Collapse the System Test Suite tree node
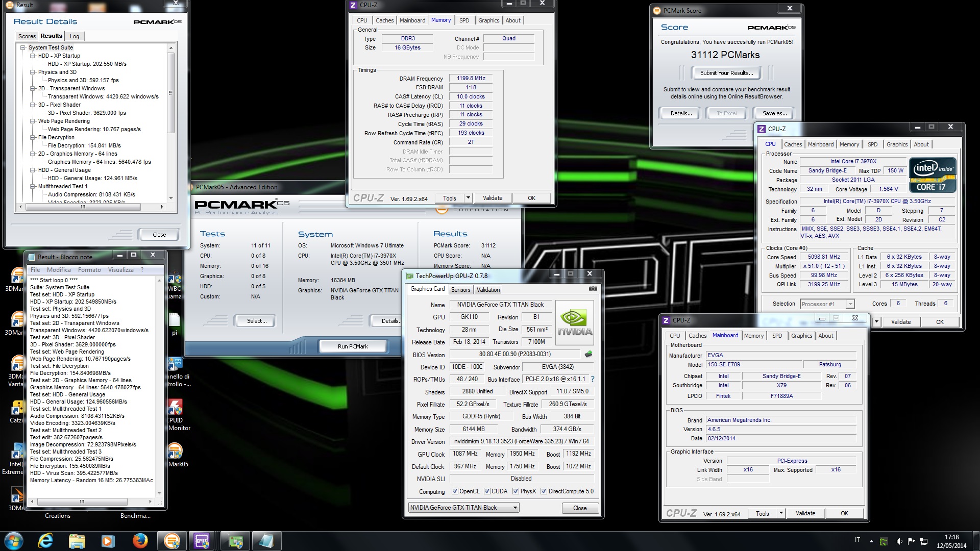Screen dimensions: 980x551 point(23,47)
